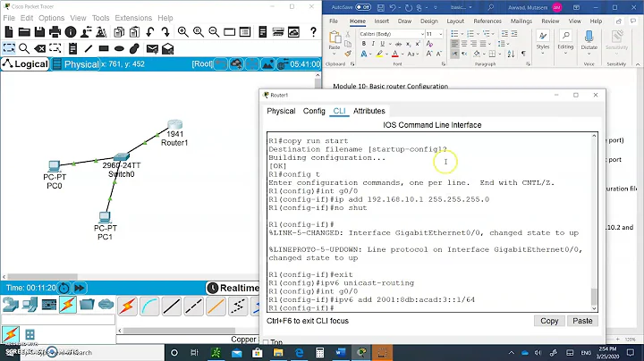Click the text highlight color button
644x361 pixels.
point(379,54)
